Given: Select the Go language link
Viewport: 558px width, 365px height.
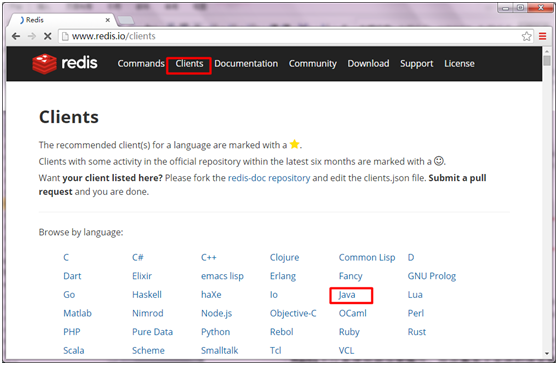Looking at the screenshot, I should pyautogui.click(x=69, y=295).
